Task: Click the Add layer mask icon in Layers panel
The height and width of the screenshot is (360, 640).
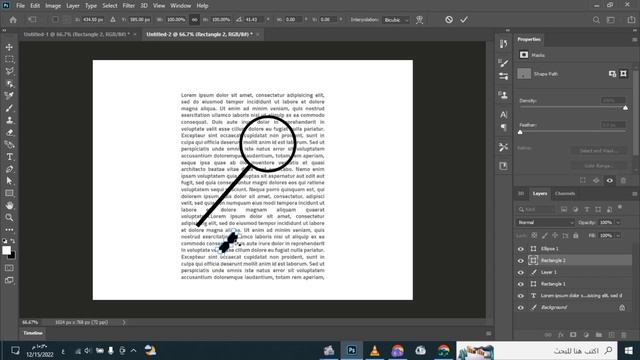Action: point(573,335)
